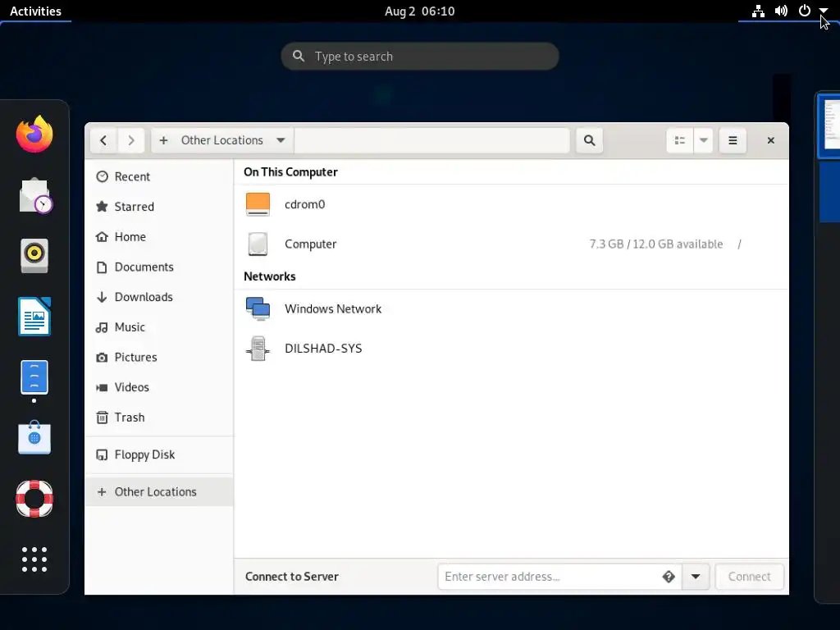This screenshot has width=840, height=630.
Task: Click the cdrom0 orange drive icon
Action: click(x=258, y=204)
